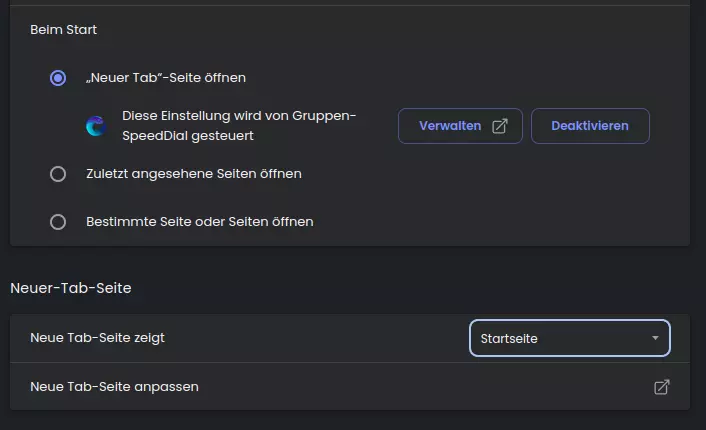Open the Startseite dropdown
706x430 pixels.
[x=570, y=338]
